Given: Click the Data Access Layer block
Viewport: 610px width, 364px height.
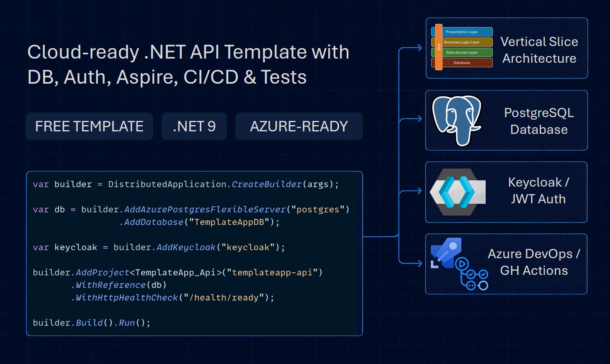Looking at the screenshot, I should tap(462, 52).
